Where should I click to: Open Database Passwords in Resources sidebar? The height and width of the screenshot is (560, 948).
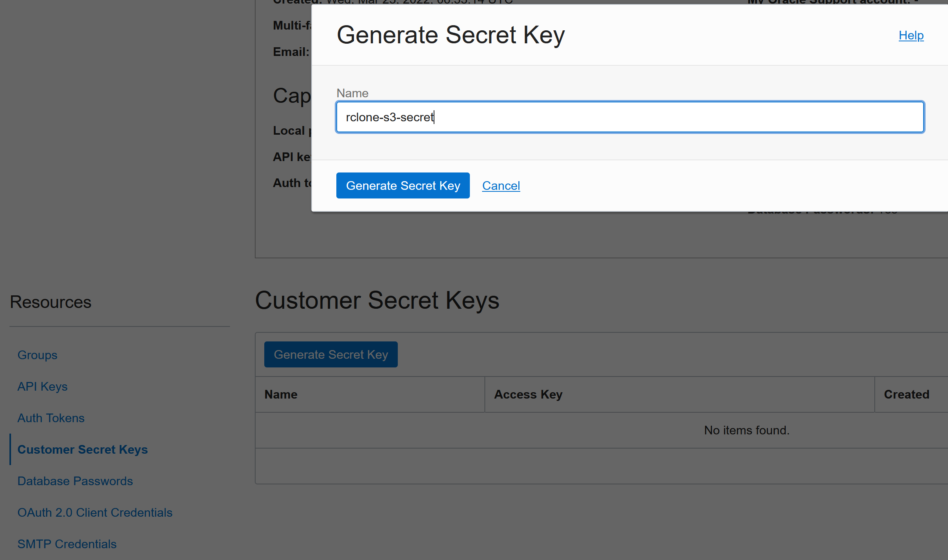coord(75,481)
